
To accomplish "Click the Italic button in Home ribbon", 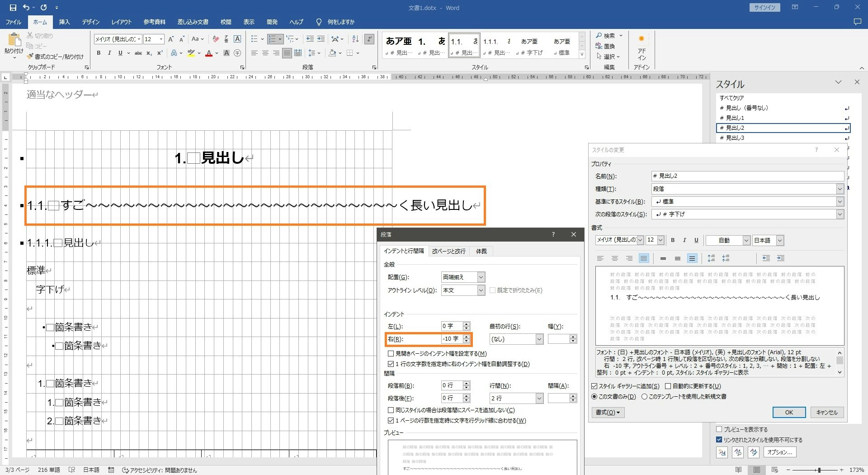I will 109,53.
